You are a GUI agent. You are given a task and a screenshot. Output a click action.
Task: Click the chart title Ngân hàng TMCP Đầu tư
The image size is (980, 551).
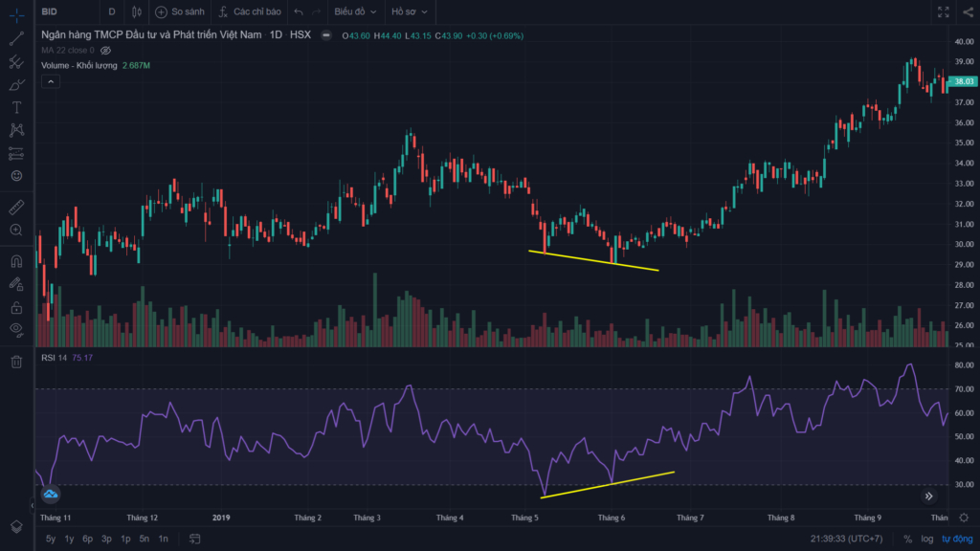(151, 35)
